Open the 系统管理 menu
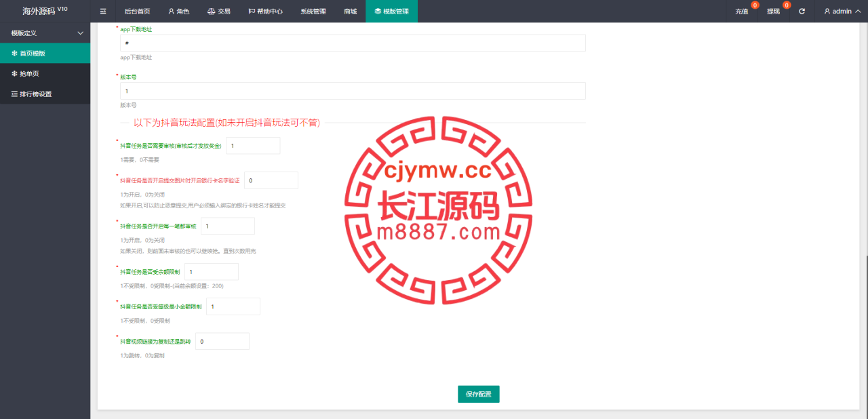The image size is (868, 419). click(313, 12)
